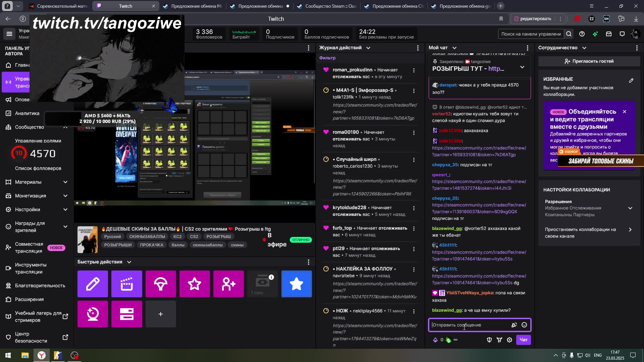Click the shield moderation icon under chat
The width and height of the screenshot is (644, 362).
[x=489, y=340]
